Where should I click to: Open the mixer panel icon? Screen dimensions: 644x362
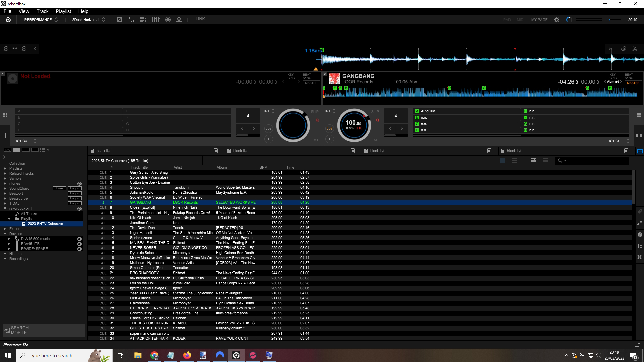click(x=156, y=20)
